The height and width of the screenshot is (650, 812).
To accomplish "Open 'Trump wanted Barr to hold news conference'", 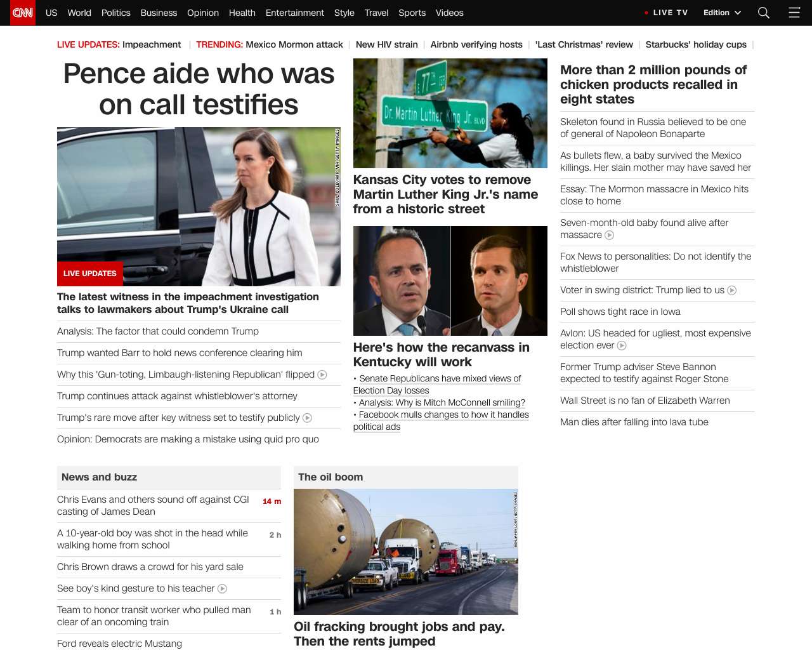I will pyautogui.click(x=180, y=353).
